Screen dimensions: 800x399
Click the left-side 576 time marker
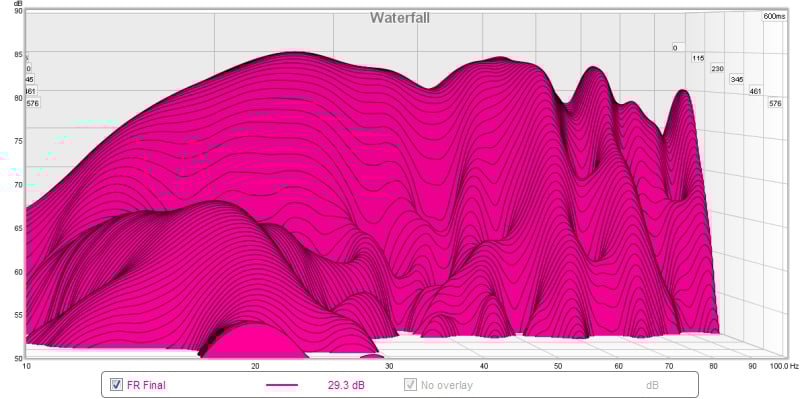click(x=33, y=103)
